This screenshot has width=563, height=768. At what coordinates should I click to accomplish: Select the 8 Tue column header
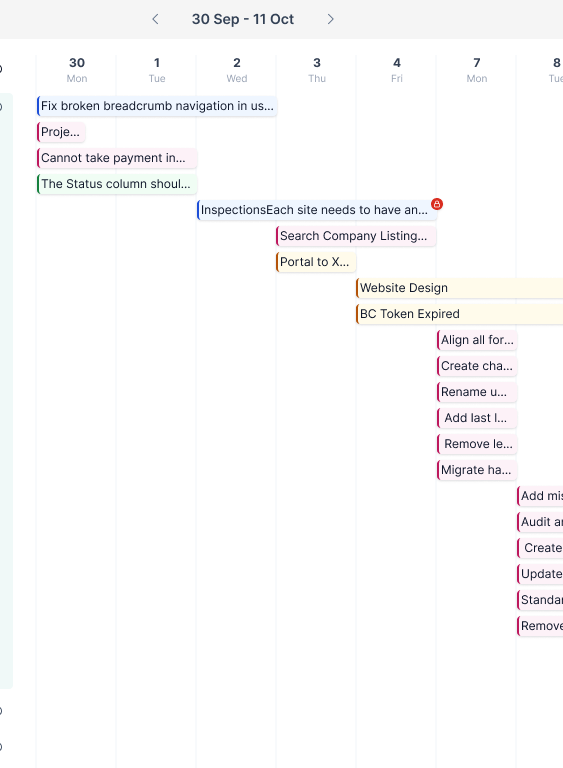[556, 70]
